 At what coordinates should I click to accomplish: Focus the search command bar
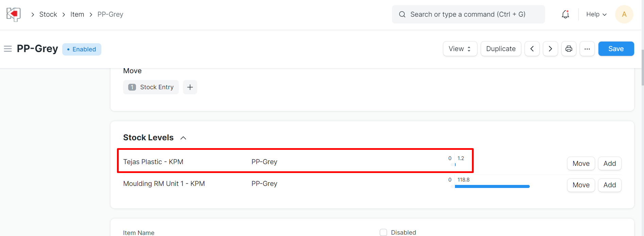pyautogui.click(x=468, y=14)
